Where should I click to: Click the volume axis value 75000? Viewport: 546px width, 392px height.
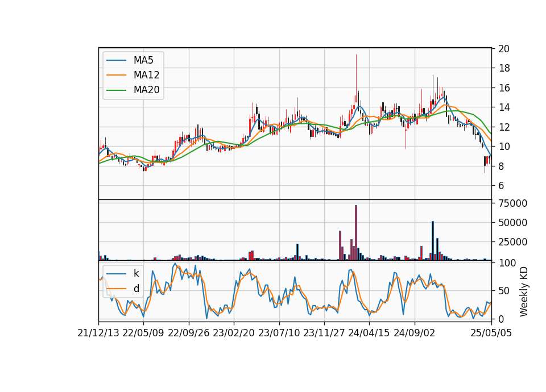click(x=512, y=203)
